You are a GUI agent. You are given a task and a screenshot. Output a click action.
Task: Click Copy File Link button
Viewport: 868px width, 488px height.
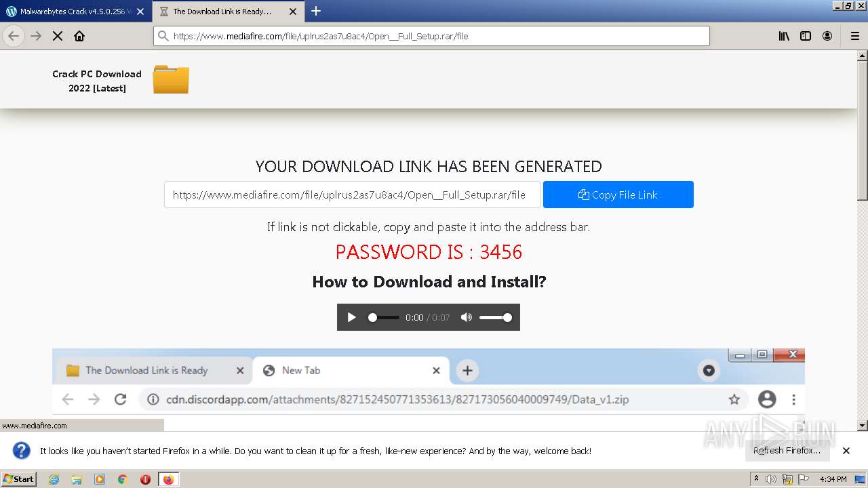[618, 195]
